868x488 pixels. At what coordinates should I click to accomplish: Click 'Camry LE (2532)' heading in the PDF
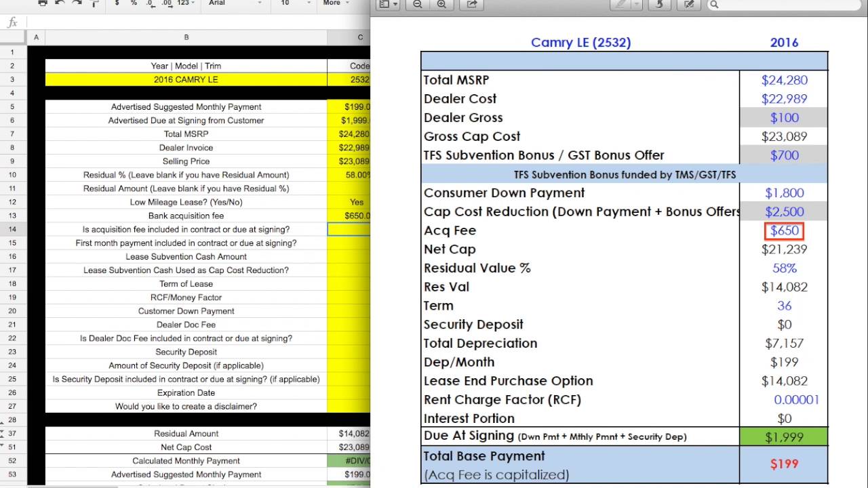click(580, 42)
